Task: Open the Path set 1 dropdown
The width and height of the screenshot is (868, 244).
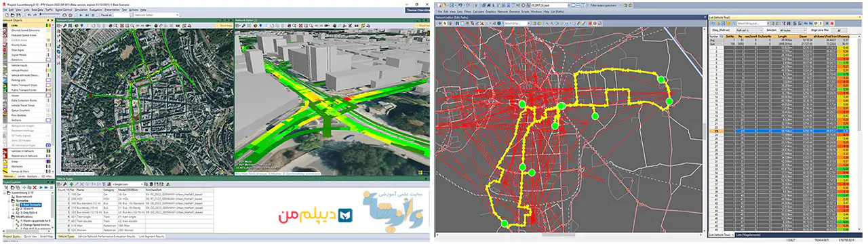Action: tap(749, 30)
